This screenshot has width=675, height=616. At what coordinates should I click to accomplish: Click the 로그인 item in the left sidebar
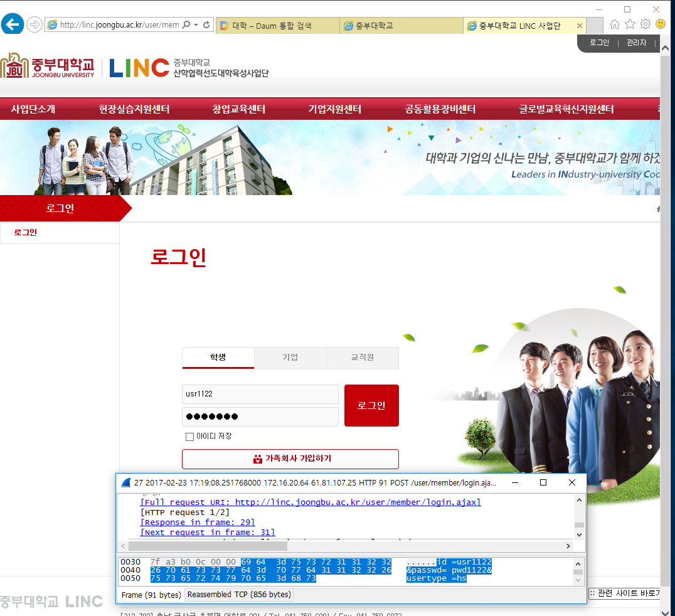[25, 233]
